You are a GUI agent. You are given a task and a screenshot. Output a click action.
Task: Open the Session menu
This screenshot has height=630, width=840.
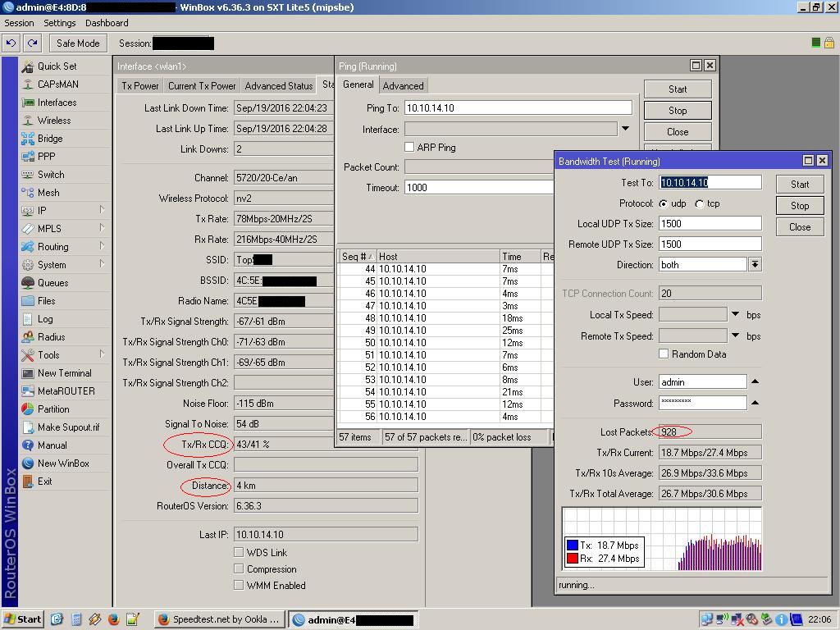pos(19,23)
